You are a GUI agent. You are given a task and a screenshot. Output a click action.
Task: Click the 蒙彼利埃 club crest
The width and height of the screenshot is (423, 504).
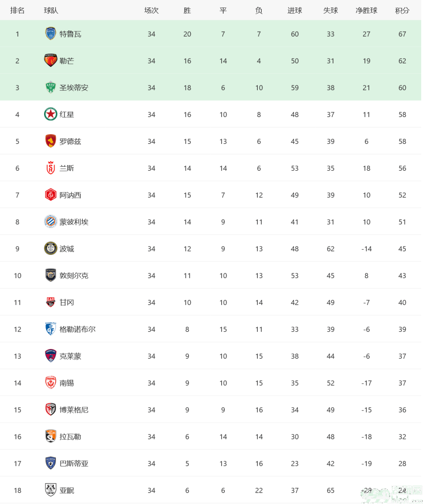(51, 222)
